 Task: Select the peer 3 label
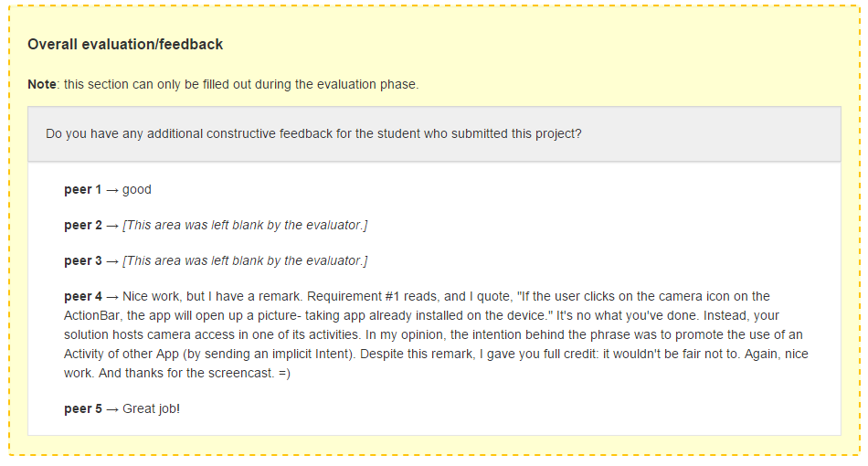point(83,260)
